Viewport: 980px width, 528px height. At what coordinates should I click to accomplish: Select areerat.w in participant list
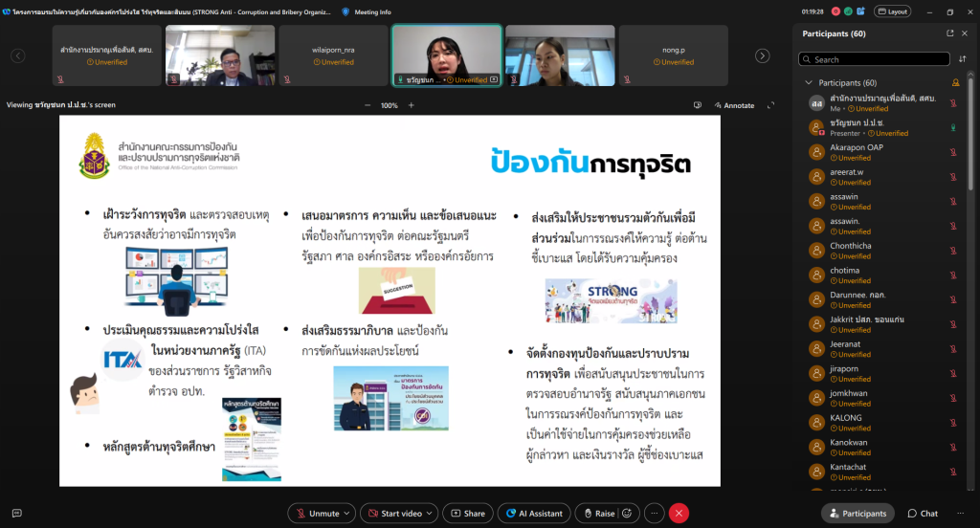[883, 176]
